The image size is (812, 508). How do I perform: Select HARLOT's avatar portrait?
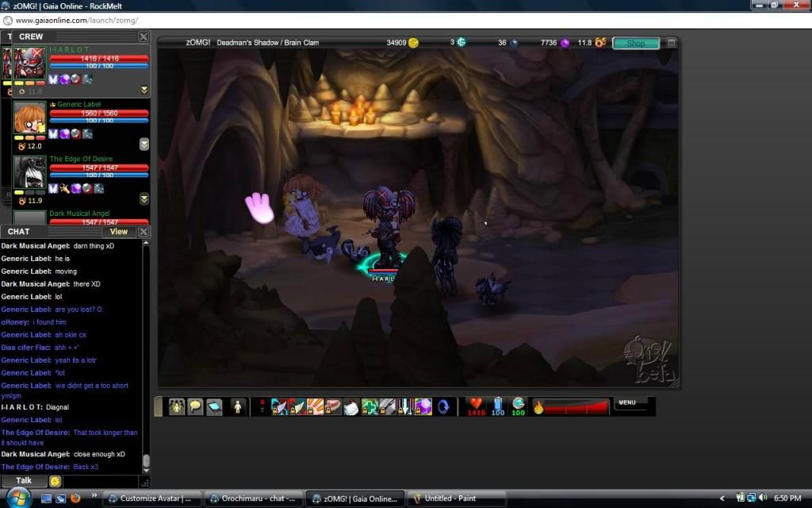click(29, 63)
